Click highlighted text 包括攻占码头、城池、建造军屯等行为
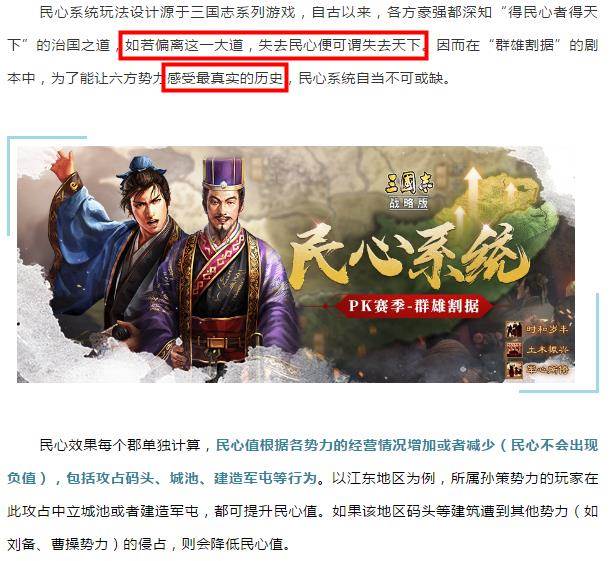The height and width of the screenshot is (561, 611). tap(192, 478)
